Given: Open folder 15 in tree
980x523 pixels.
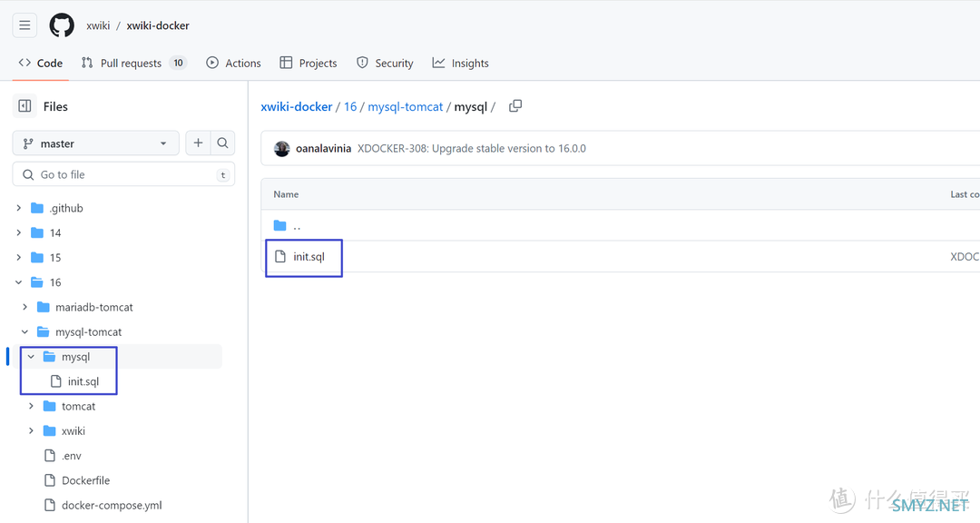Looking at the screenshot, I should tap(55, 258).
